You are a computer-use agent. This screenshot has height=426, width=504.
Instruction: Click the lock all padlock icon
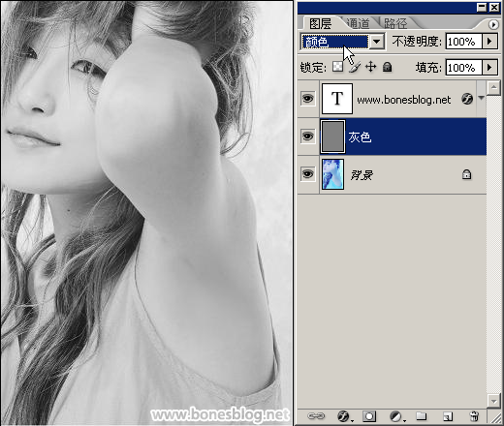pyautogui.click(x=387, y=67)
